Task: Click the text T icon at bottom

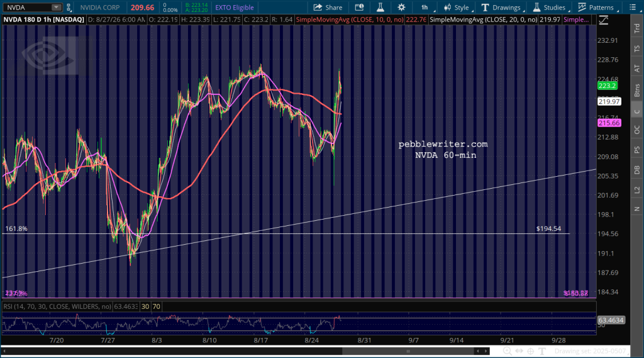Action: point(542,351)
